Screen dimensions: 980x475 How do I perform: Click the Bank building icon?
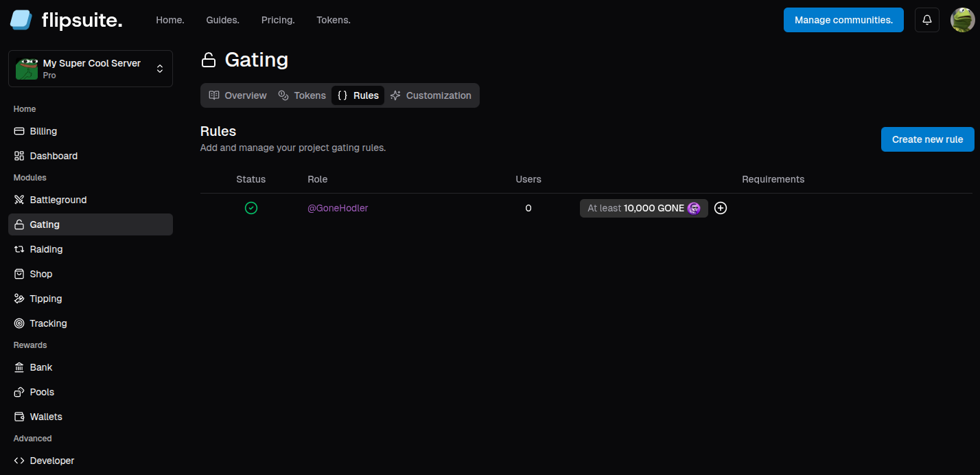19,367
